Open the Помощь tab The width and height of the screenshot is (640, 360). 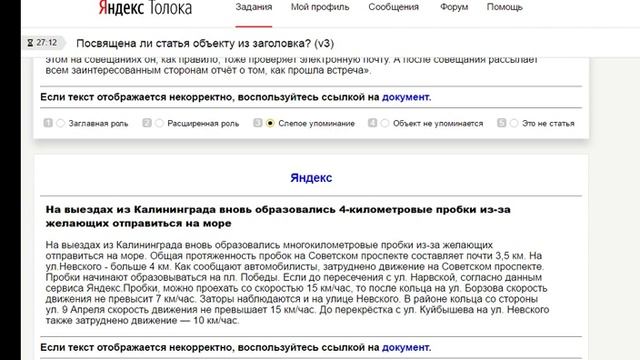click(x=504, y=7)
